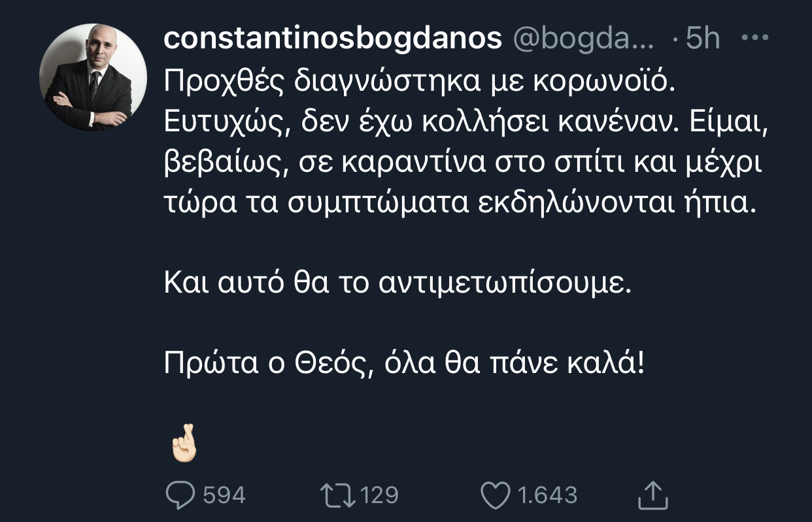Click the line "Και αυτό θα το αντιμετωπίσουμε."

(x=399, y=285)
